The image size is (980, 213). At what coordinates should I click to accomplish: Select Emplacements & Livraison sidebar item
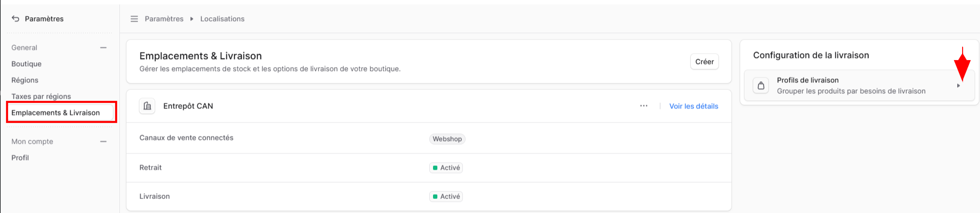click(x=61, y=112)
